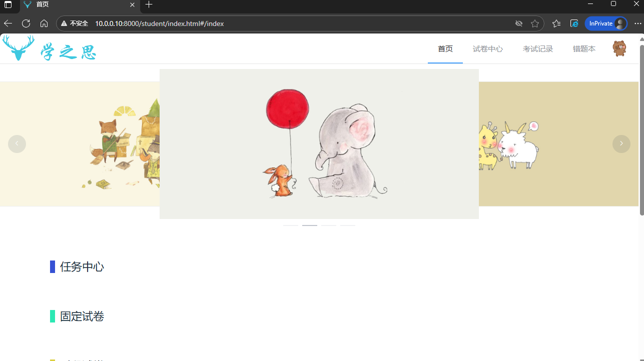Reload the page with the refresh icon
644x361 pixels.
click(26, 23)
